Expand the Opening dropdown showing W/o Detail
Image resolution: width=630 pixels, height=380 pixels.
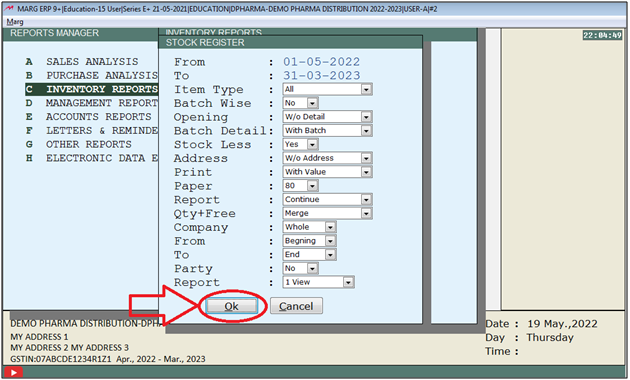click(x=327, y=117)
